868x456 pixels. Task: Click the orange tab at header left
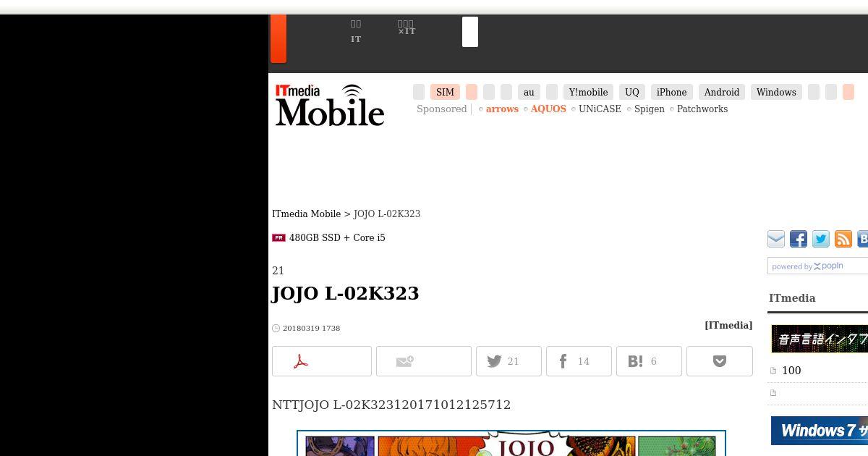[x=278, y=38]
